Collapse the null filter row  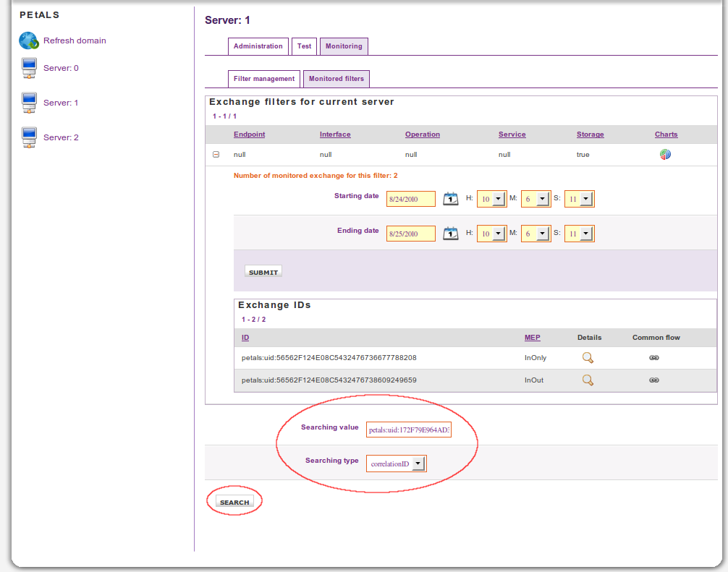216,155
